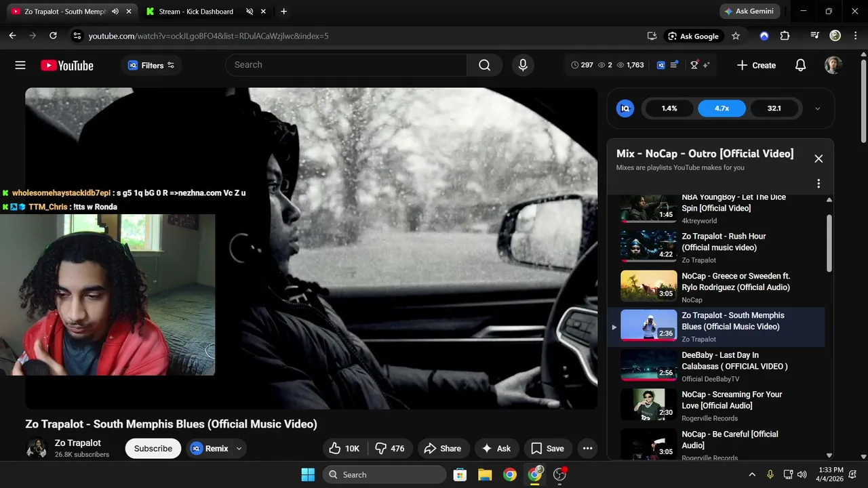Play DeeBaby - Last Day In Calabasas thumbnail
This screenshot has width=868, height=488.
pyautogui.click(x=649, y=365)
